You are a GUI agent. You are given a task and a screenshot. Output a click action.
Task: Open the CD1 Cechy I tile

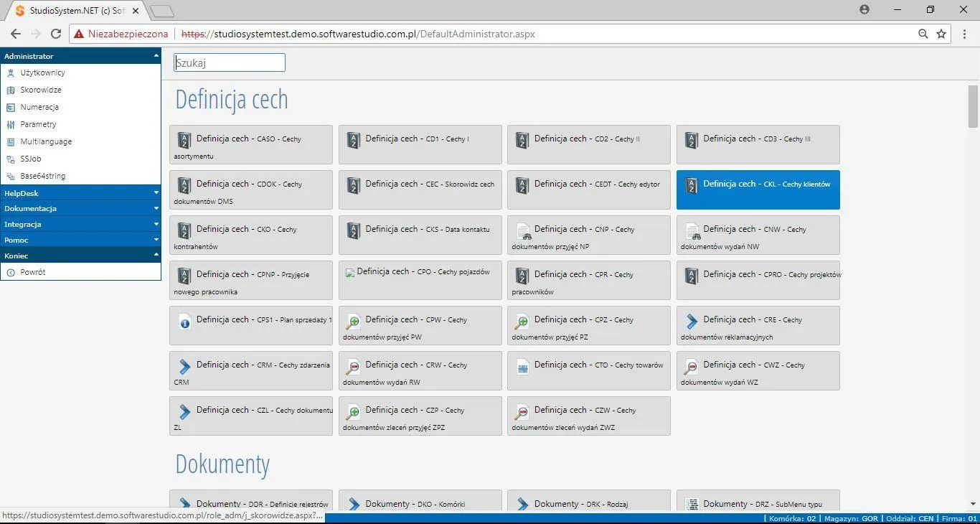[420, 144]
